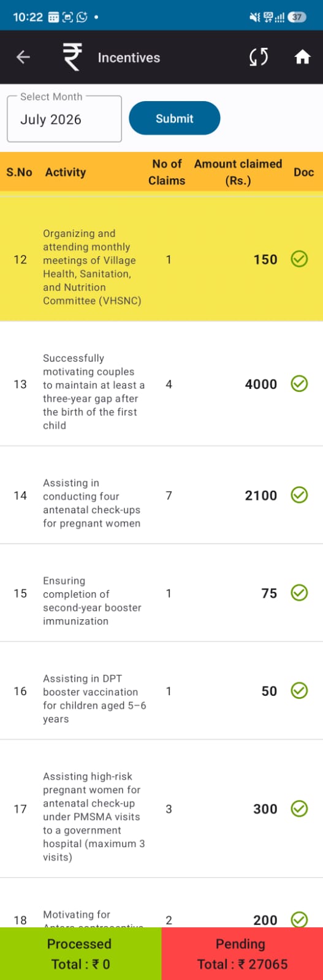Tap the battery indicator in status bar
This screenshot has width=323, height=980.
(297, 17)
